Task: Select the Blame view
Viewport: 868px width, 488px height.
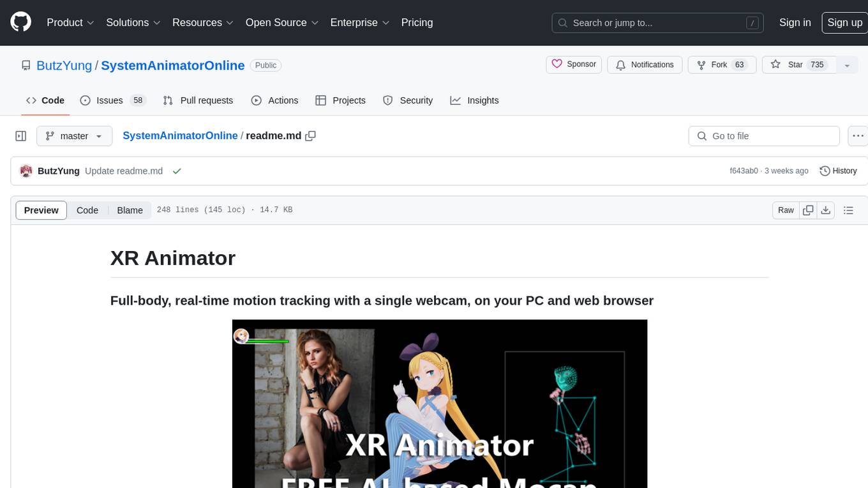Action: point(130,210)
